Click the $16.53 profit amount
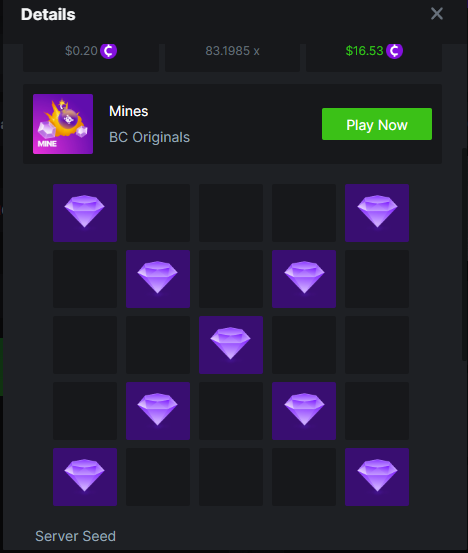Image resolution: width=468 pixels, height=553 pixels. coord(364,51)
